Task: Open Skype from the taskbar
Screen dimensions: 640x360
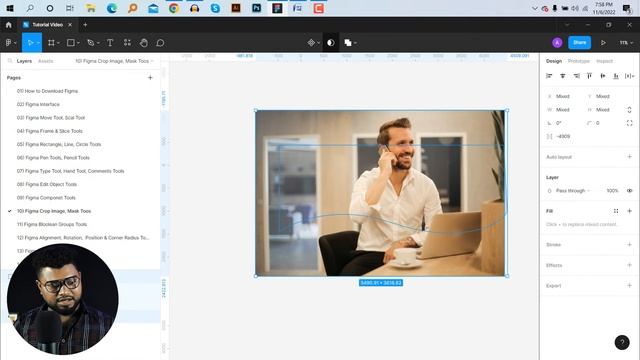Action: click(x=215, y=8)
